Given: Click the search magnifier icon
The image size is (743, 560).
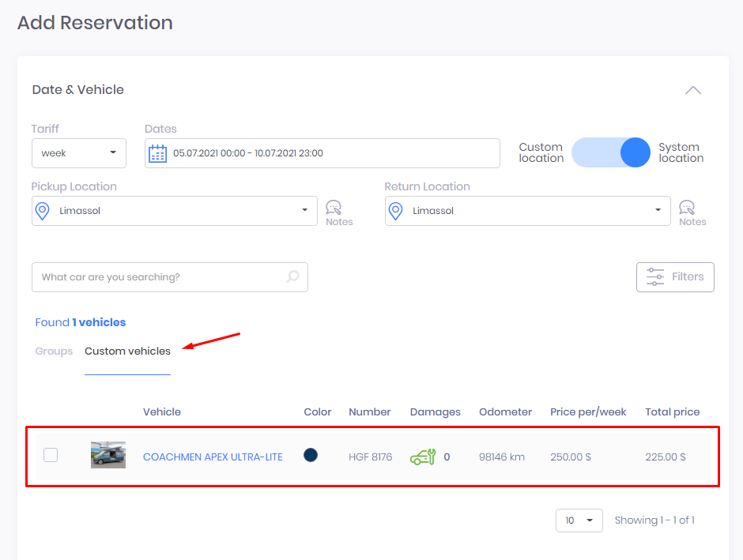Looking at the screenshot, I should click(x=292, y=276).
